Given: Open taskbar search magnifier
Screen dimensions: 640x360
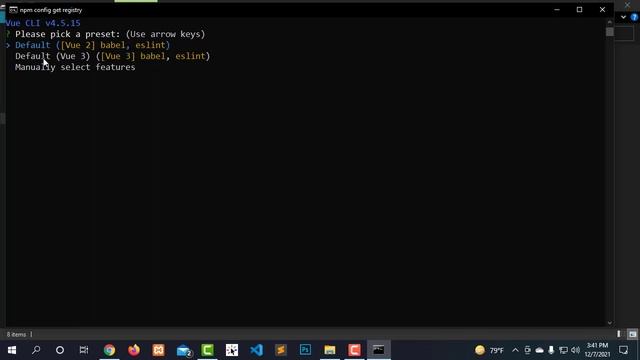Looking at the screenshot, I should (x=36, y=350).
